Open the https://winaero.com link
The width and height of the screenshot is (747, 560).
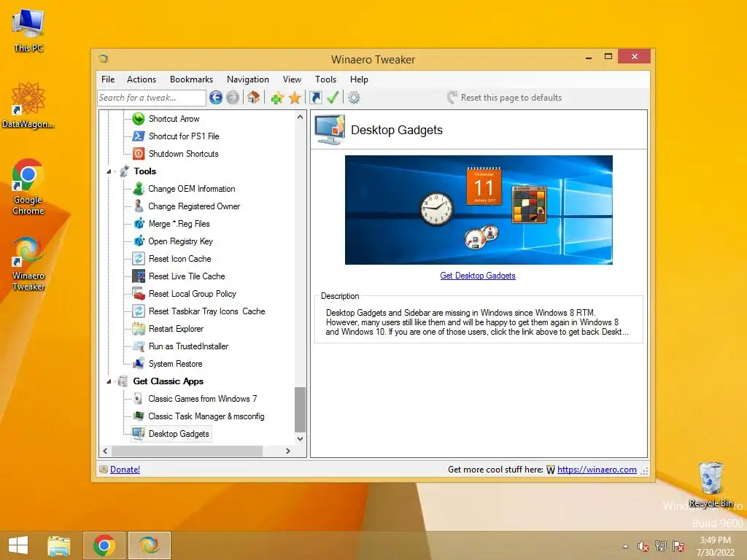tap(597, 470)
